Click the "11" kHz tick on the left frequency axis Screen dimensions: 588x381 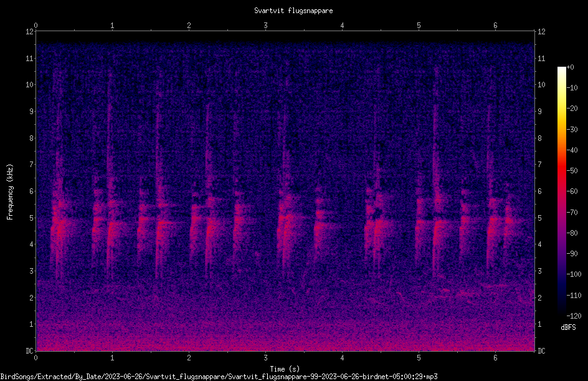point(29,58)
